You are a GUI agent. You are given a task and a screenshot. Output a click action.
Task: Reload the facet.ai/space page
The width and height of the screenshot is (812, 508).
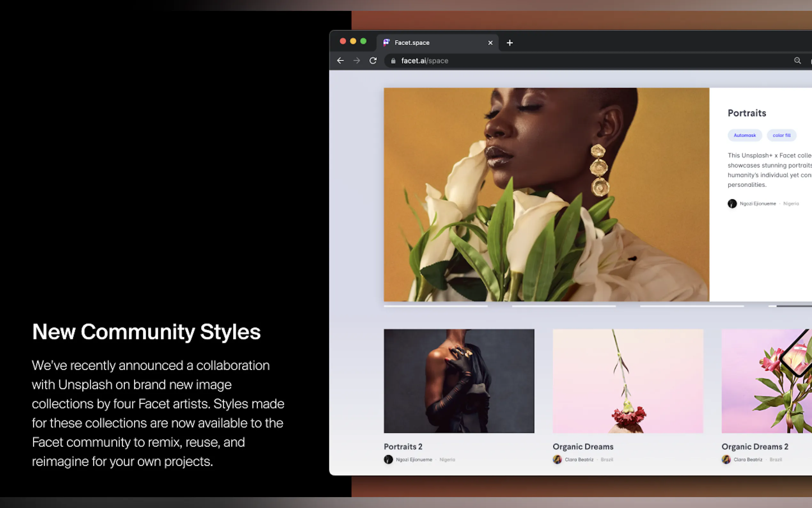tap(373, 61)
